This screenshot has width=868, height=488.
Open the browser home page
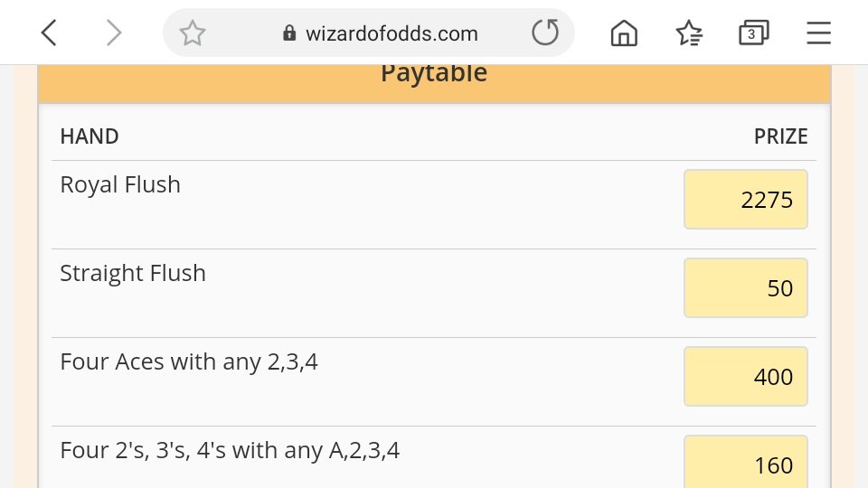(624, 33)
